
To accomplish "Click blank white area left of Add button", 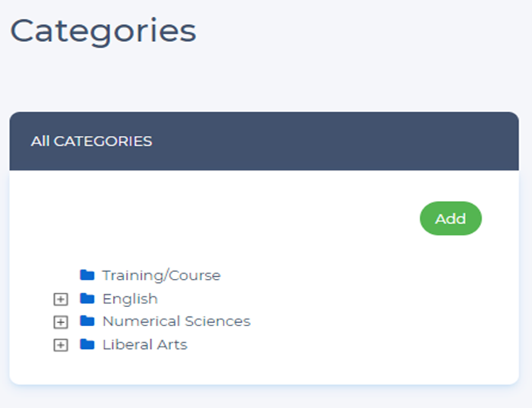I will pyautogui.click(x=229, y=219).
